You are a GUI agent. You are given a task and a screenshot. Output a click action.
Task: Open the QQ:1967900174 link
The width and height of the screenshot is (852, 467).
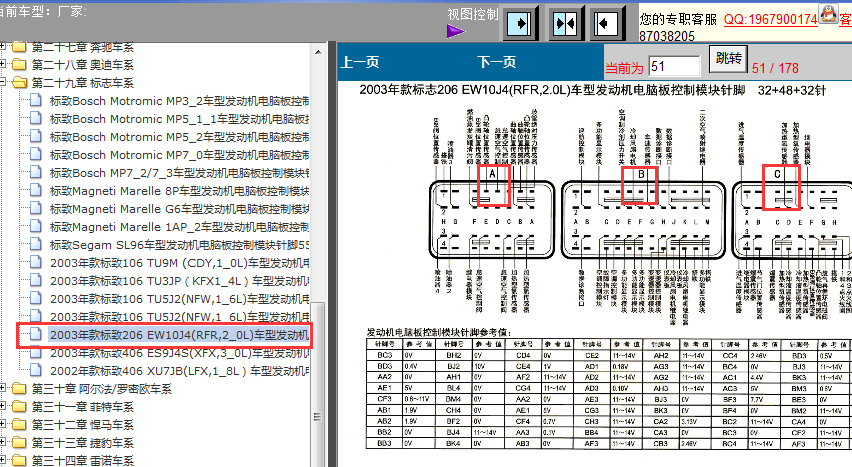[770, 19]
